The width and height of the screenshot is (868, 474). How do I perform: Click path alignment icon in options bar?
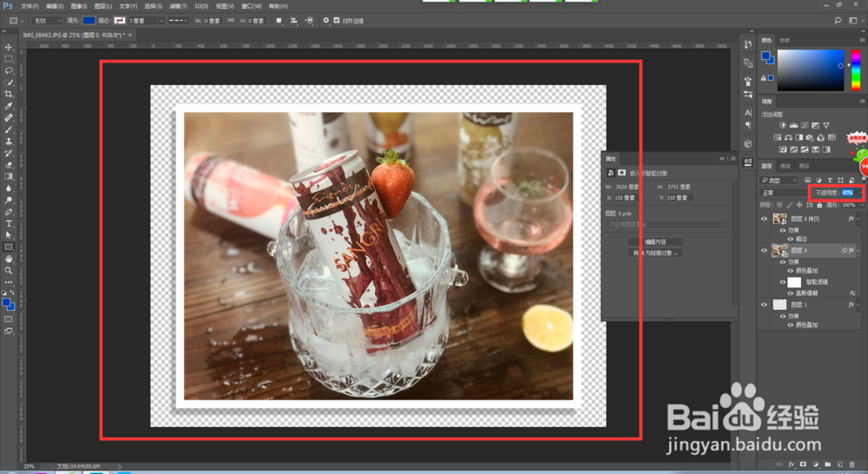pos(294,21)
